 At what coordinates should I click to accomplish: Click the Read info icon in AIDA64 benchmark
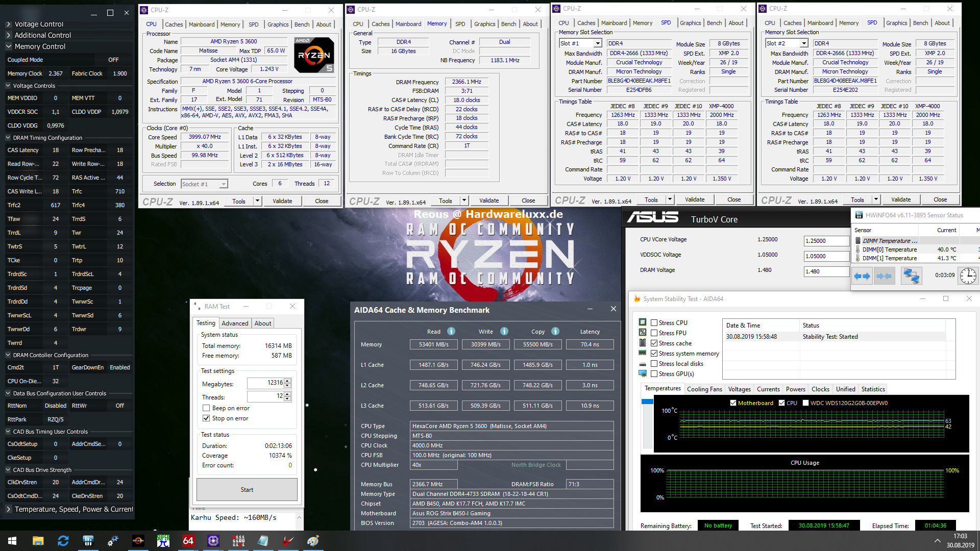[x=451, y=331]
